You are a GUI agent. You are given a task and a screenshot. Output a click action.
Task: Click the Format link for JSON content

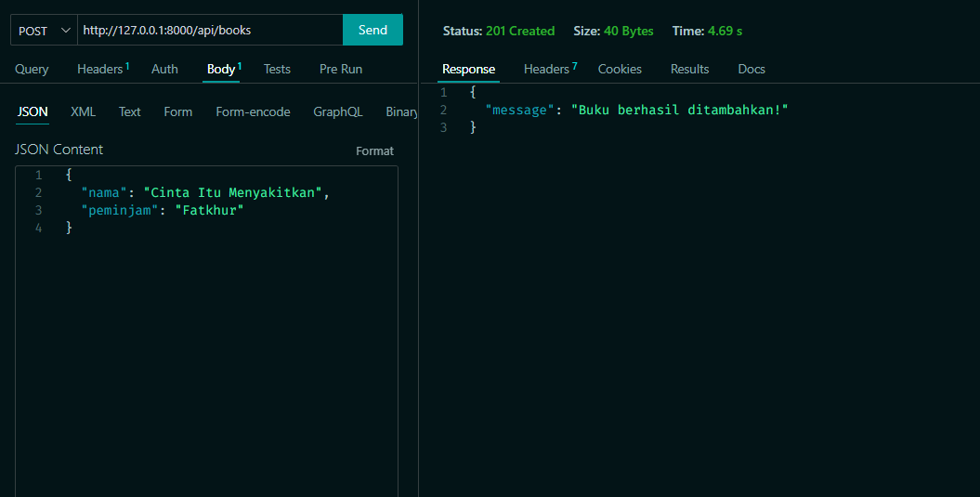click(375, 150)
